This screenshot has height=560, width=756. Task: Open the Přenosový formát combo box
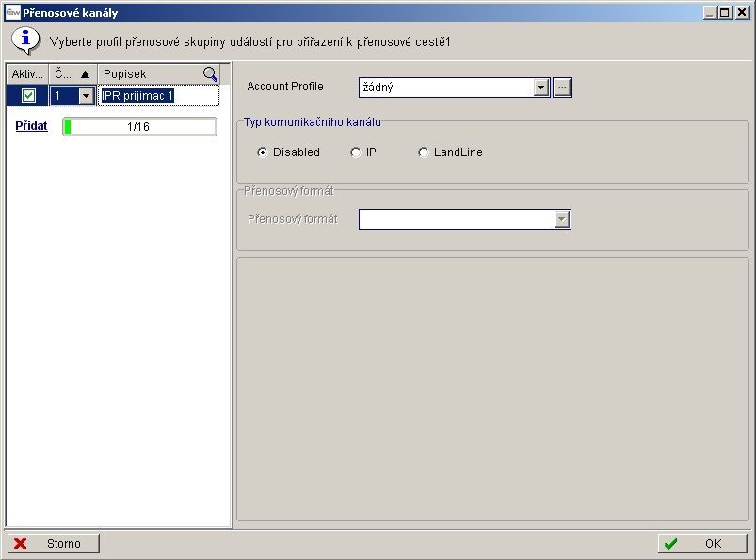[x=562, y=219]
